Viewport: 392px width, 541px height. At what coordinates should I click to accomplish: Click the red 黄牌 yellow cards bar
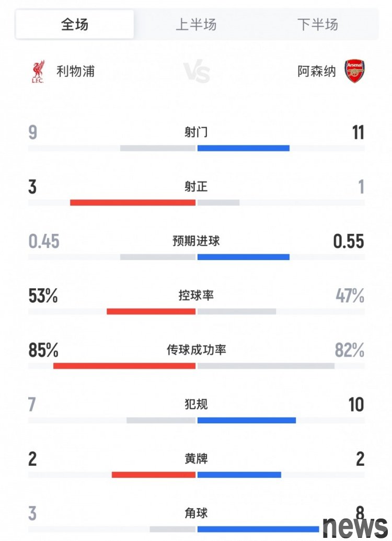point(154,475)
